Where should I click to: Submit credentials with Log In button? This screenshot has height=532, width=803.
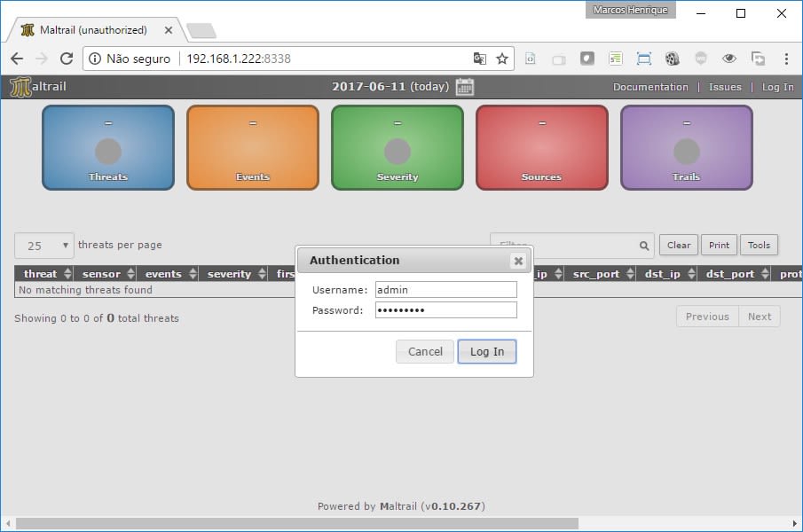point(486,351)
